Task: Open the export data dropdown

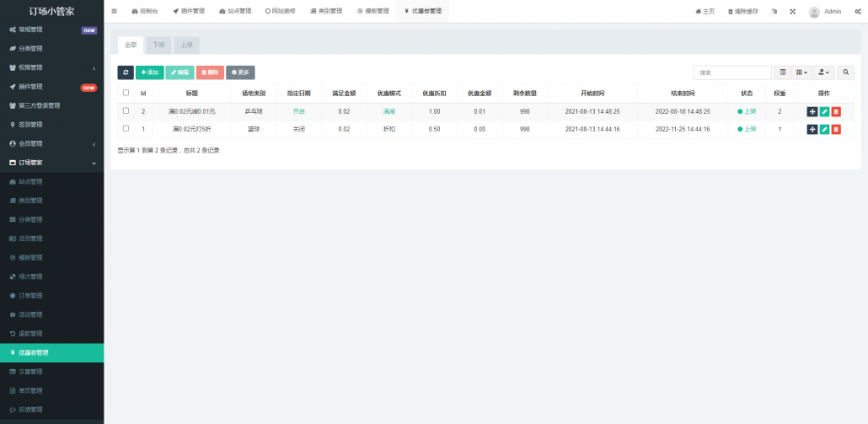Action: pyautogui.click(x=823, y=72)
